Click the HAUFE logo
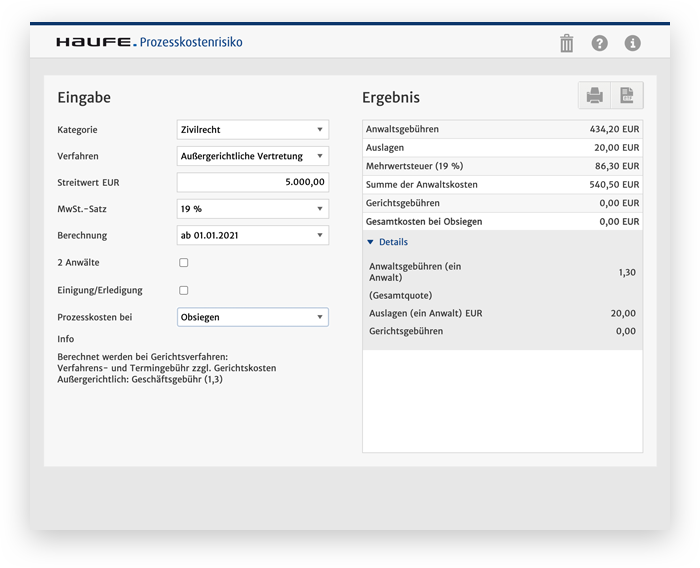 click(95, 43)
